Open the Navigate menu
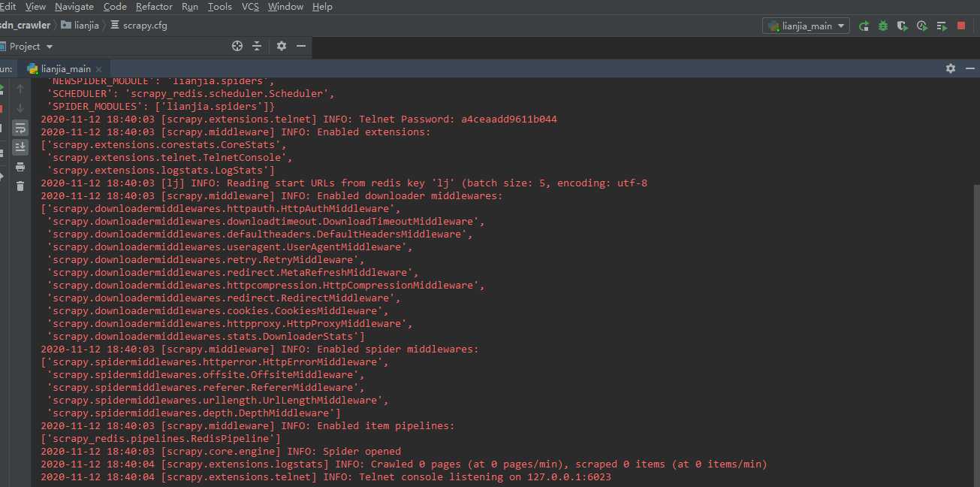 pyautogui.click(x=74, y=7)
